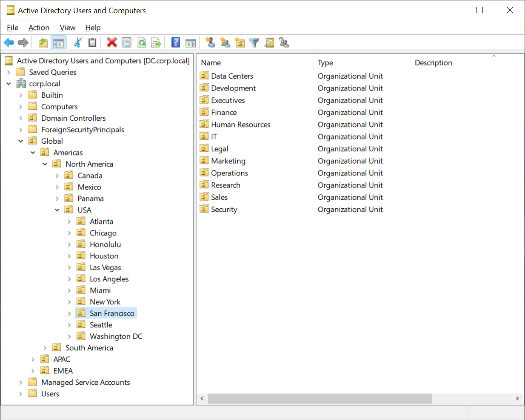525x420 pixels.
Task: Select the Create new user icon
Action: point(210,43)
